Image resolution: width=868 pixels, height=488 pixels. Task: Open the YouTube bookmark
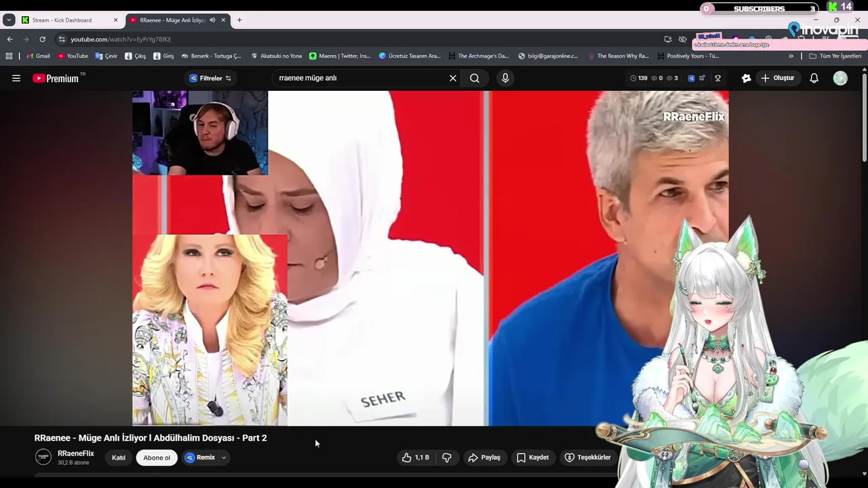coord(73,56)
